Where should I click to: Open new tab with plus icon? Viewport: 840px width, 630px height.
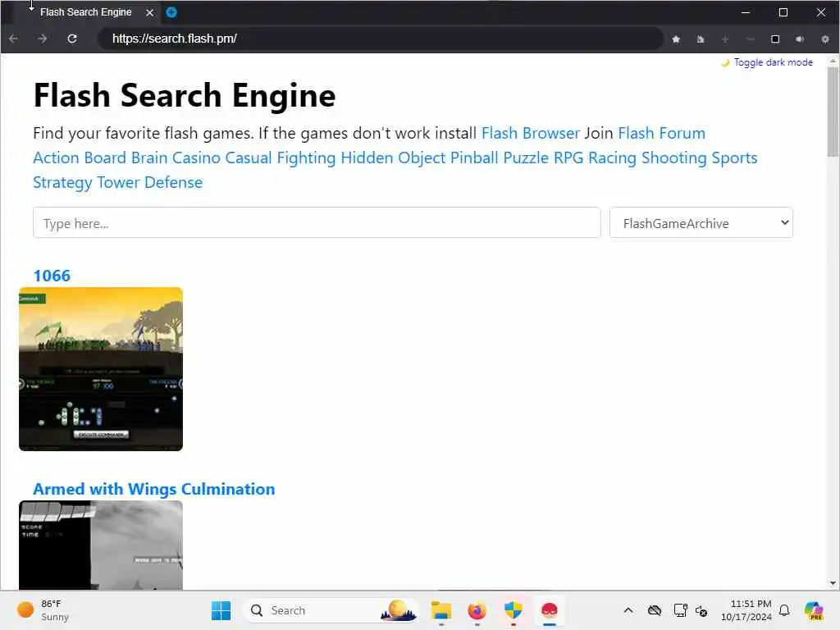(x=171, y=12)
